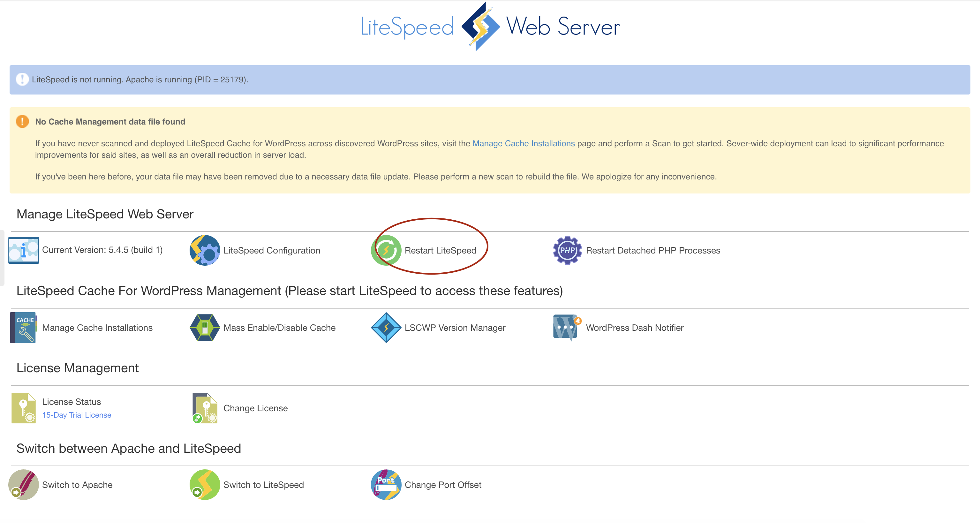The height and width of the screenshot is (523, 980).
Task: Open LiteSpeed Configuration gear icon
Action: point(205,250)
